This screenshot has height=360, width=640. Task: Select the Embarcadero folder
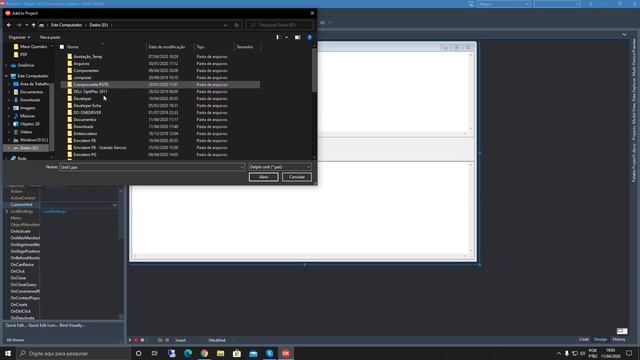click(85, 133)
